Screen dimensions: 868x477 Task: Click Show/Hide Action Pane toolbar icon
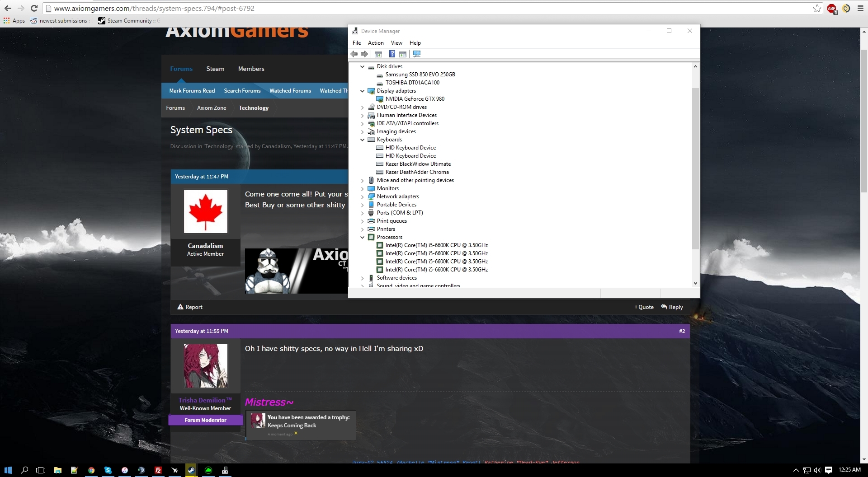(x=403, y=54)
